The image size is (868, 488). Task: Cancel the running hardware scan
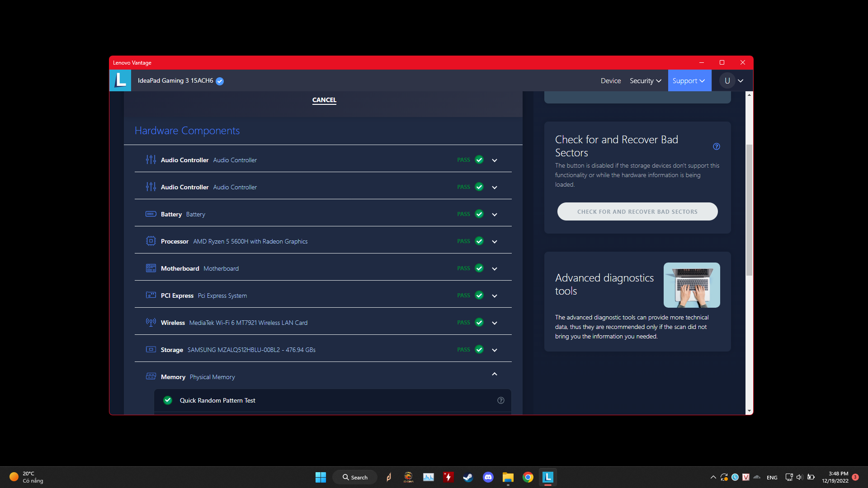click(x=324, y=100)
